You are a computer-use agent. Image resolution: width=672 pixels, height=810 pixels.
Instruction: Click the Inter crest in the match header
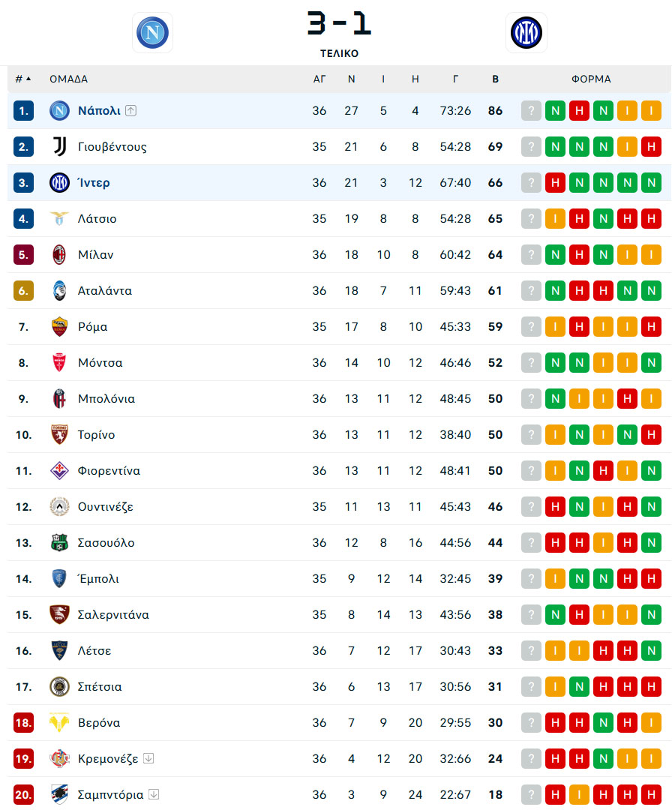point(526,32)
